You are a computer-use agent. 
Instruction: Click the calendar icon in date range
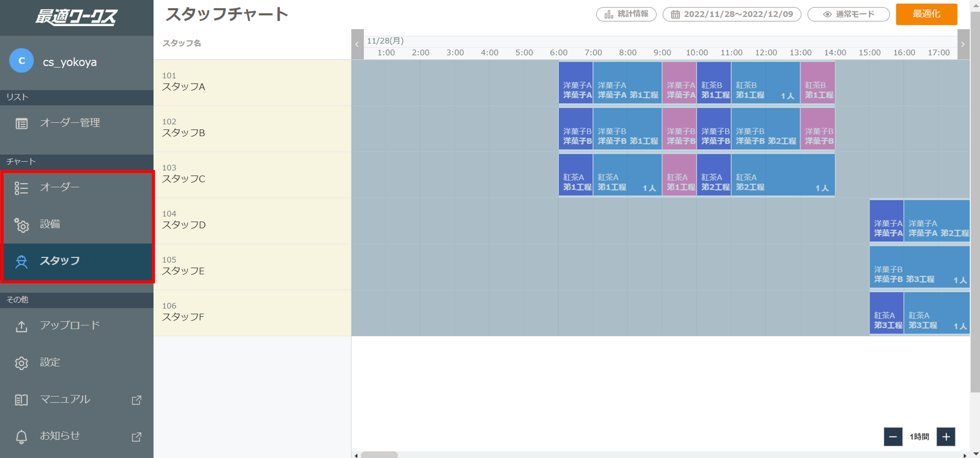[x=675, y=15]
